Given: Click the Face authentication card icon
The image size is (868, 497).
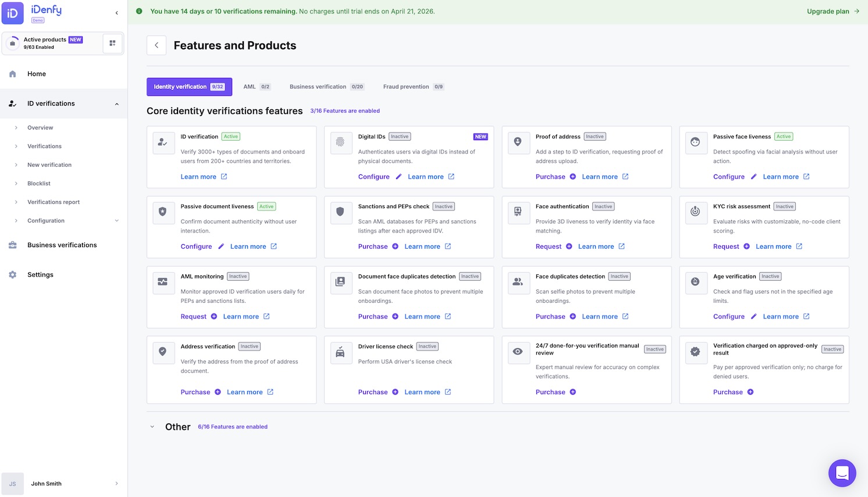Looking at the screenshot, I should pos(518,212).
